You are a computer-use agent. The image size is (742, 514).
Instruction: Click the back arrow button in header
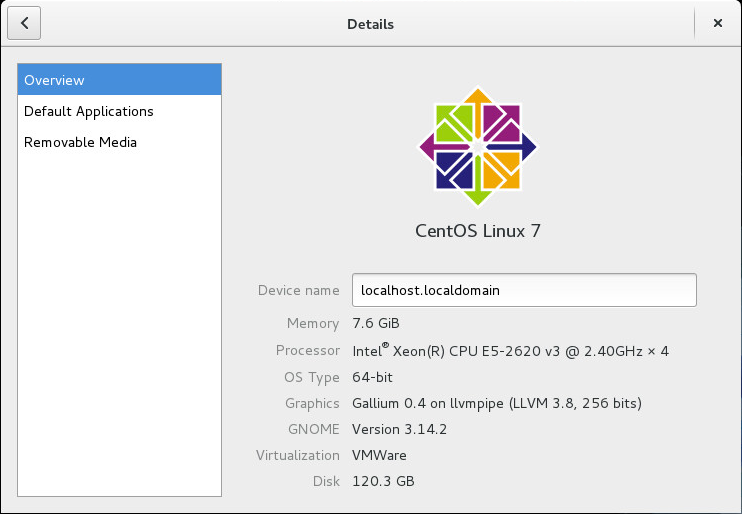[24, 23]
